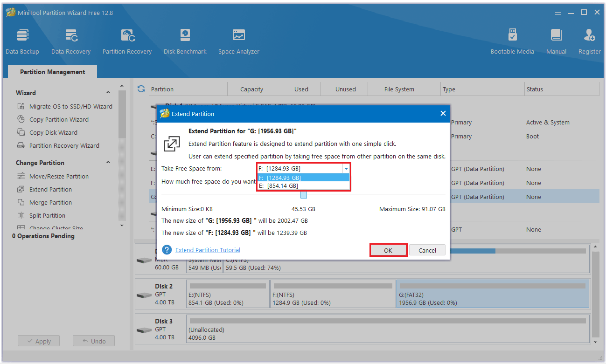Image resolution: width=606 pixels, height=364 pixels.
Task: Collapse the Change Partition section
Action: (x=108, y=162)
